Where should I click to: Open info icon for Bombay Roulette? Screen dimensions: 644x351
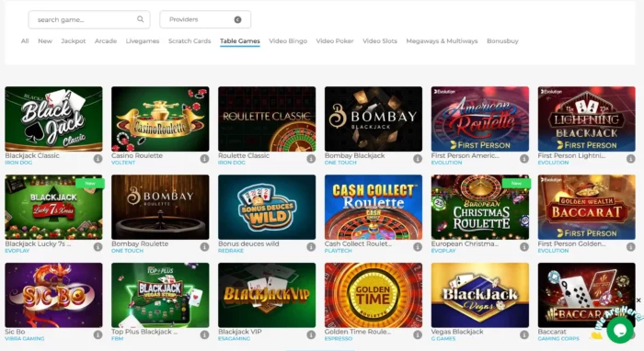(x=204, y=247)
